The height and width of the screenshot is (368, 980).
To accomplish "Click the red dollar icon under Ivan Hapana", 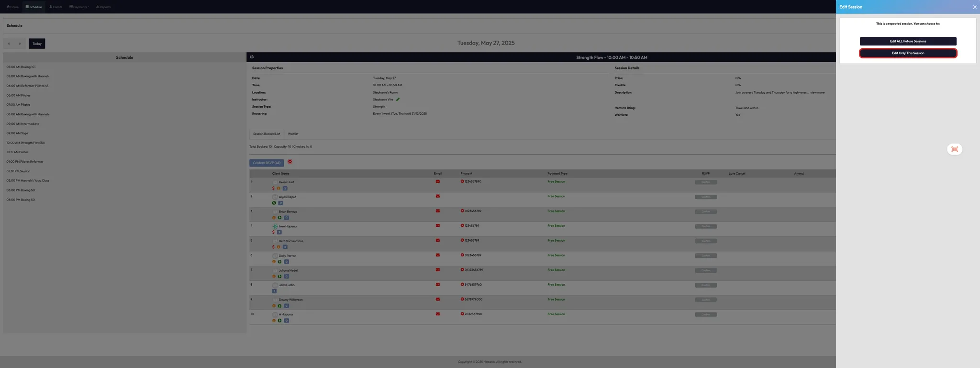I will tap(273, 233).
